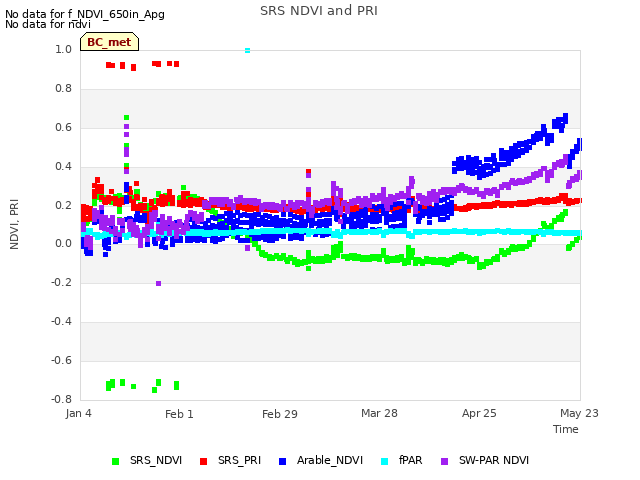The height and width of the screenshot is (480, 640).
Task: Click the BC_met annotation label
Action: coord(109,42)
